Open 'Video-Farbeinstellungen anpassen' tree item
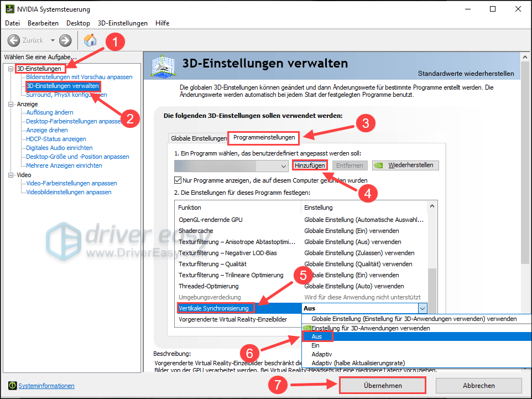 [x=71, y=183]
